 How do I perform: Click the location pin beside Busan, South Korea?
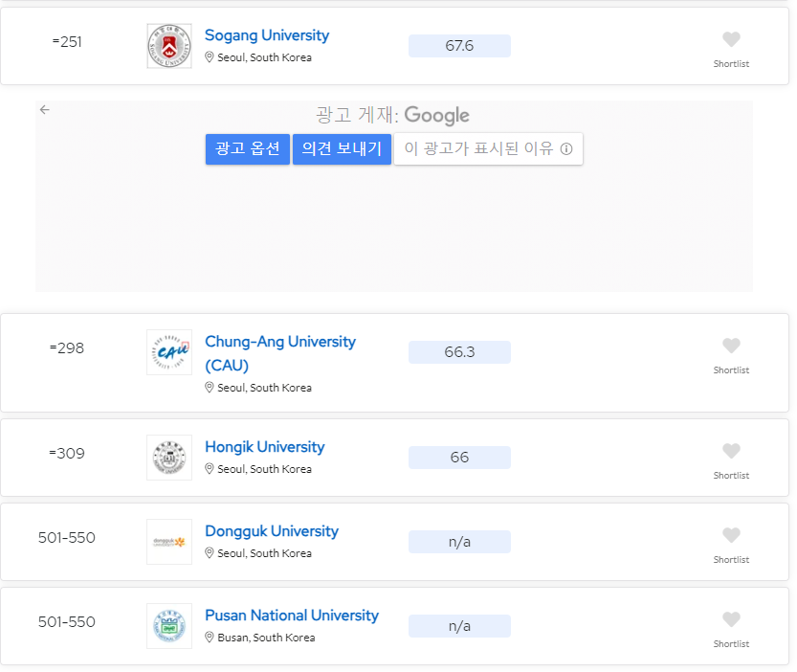pyautogui.click(x=209, y=637)
